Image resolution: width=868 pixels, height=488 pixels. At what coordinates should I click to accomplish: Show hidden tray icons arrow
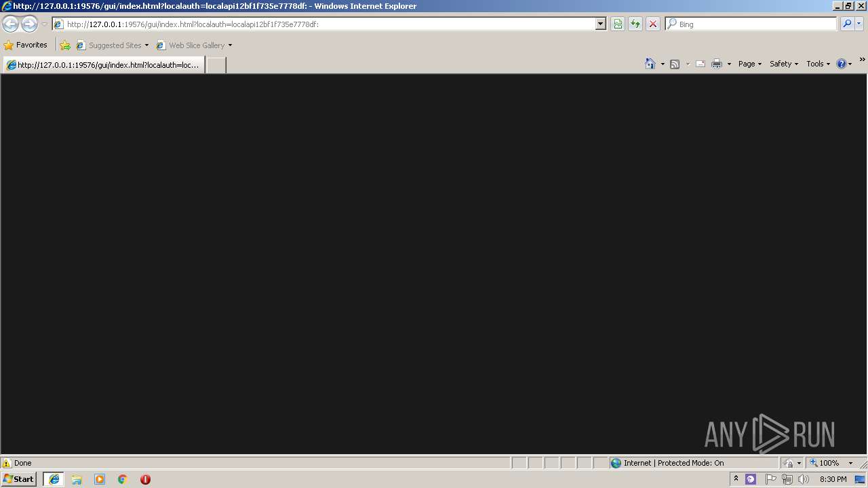coord(736,479)
